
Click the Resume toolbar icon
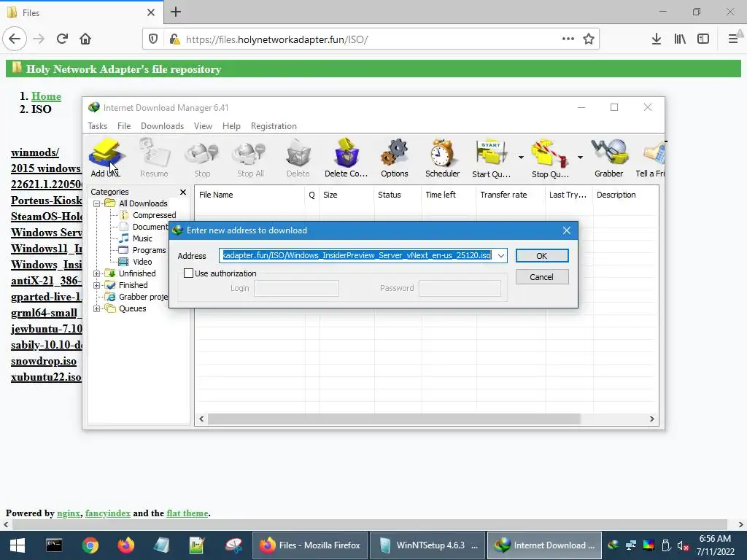pyautogui.click(x=154, y=157)
